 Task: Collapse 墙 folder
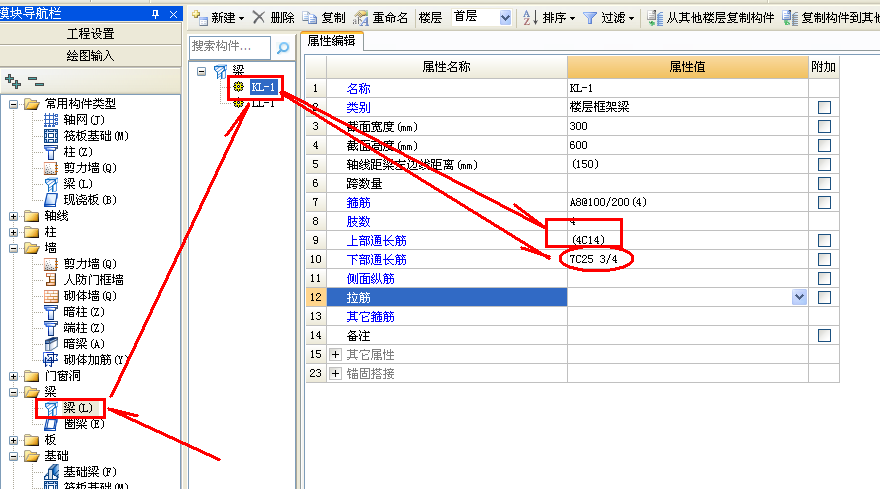(13, 248)
